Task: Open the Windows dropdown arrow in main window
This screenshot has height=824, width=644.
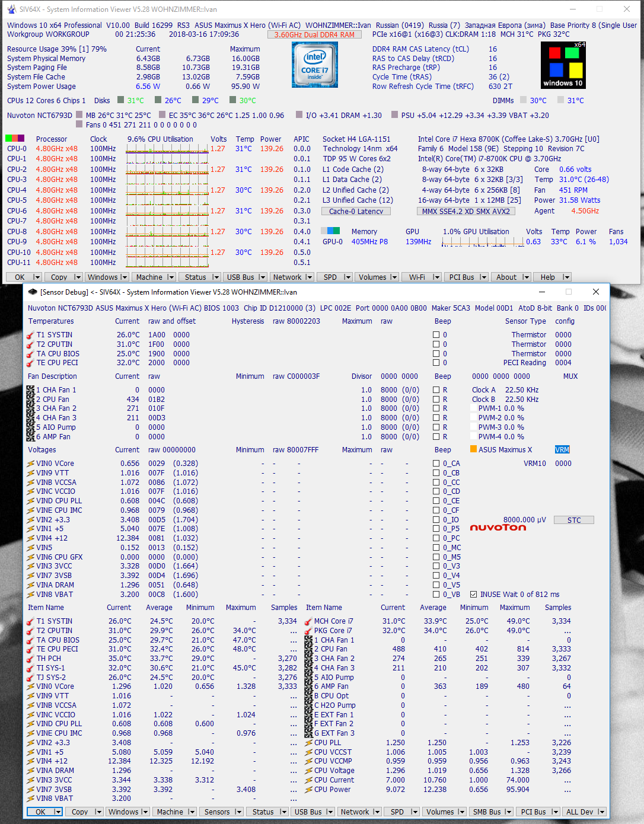Action: [123, 277]
